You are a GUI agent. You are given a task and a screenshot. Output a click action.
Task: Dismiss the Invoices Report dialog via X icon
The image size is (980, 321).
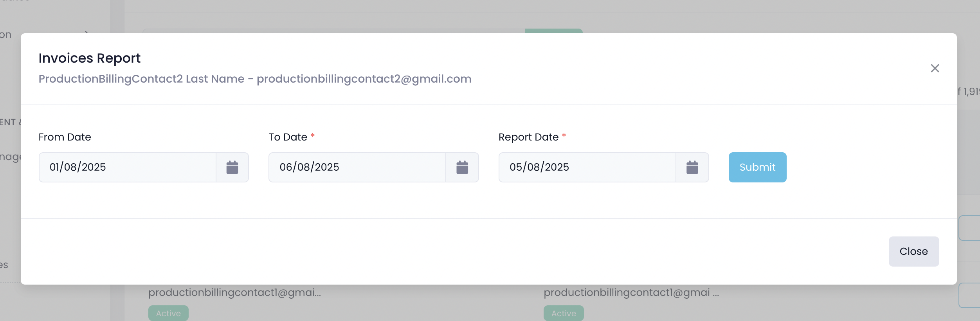click(935, 69)
